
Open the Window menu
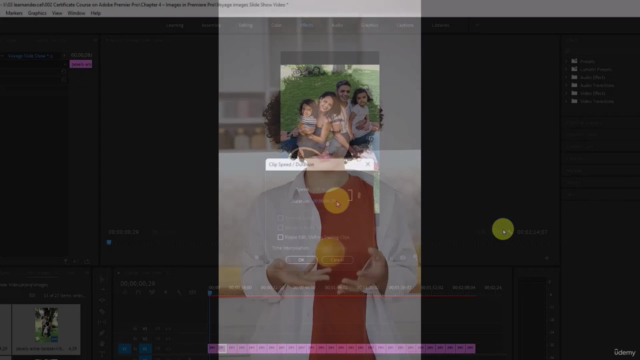tap(76, 13)
